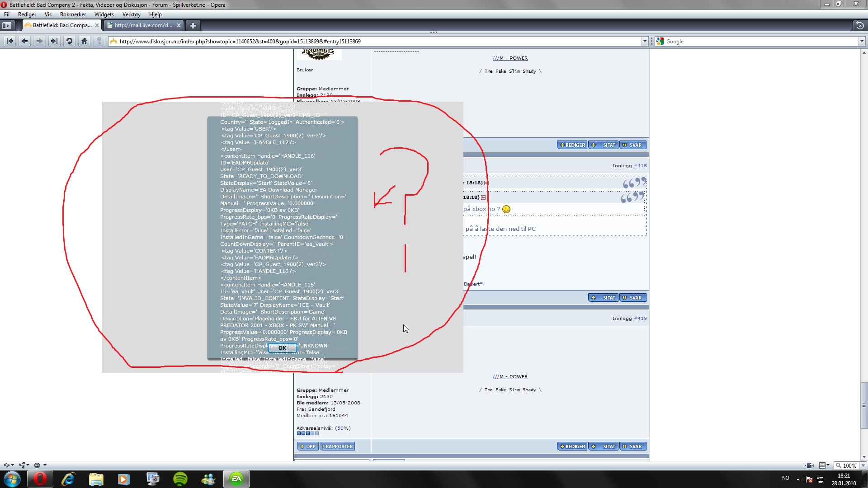
Task: Click SVAR button on post #418
Action: tap(633, 298)
